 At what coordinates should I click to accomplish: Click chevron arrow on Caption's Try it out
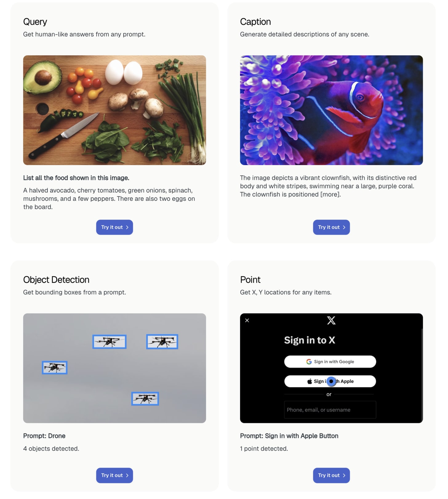(x=344, y=227)
